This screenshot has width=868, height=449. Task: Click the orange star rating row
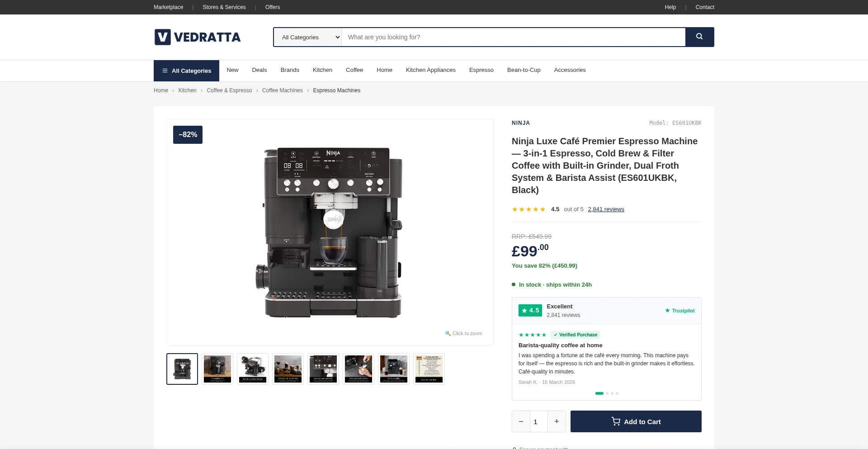(x=528, y=209)
